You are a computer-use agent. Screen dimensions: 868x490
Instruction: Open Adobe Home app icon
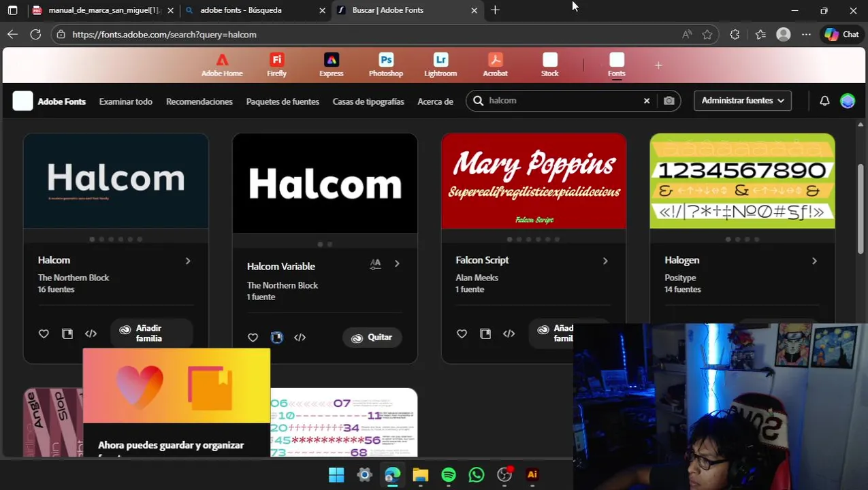pos(222,65)
